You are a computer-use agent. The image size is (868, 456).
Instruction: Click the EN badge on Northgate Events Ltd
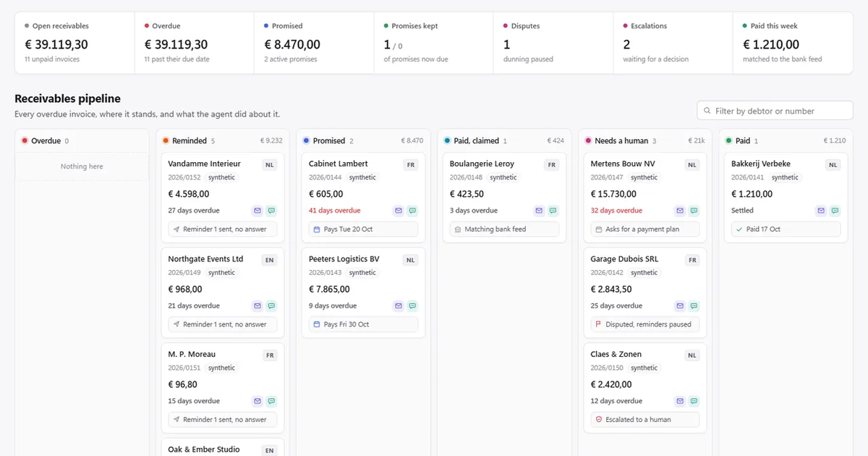[270, 260]
